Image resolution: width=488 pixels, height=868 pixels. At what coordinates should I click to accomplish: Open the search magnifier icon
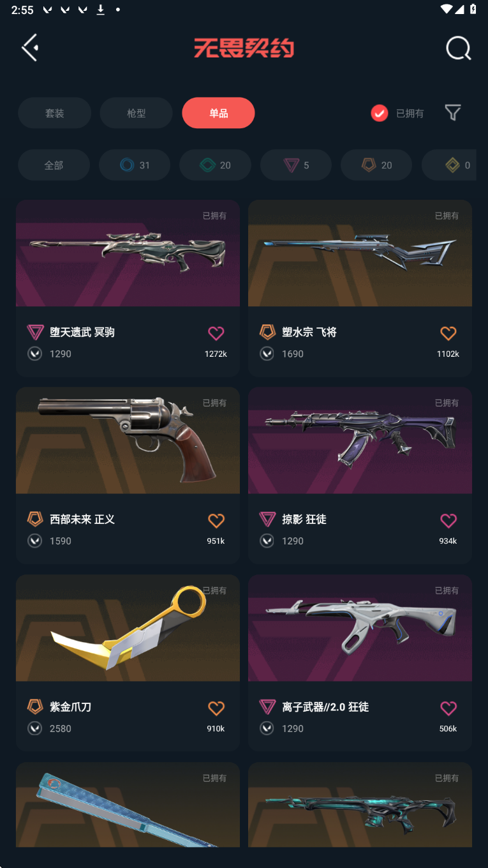[458, 48]
